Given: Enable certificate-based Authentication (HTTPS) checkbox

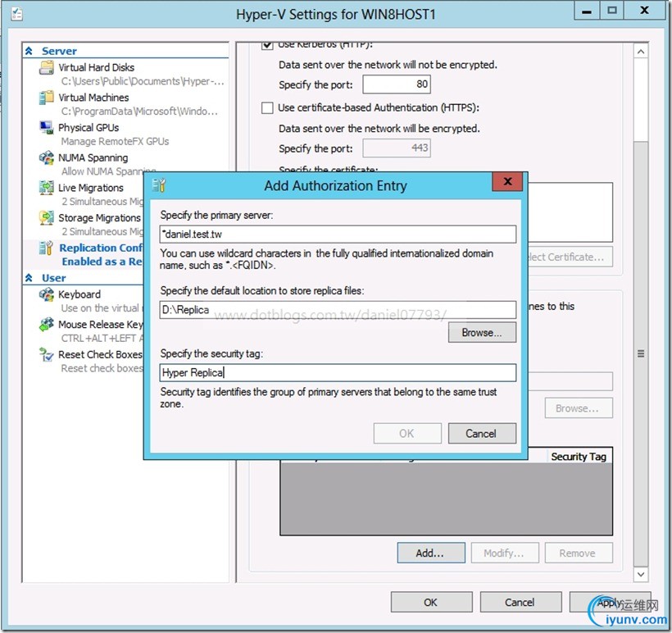Looking at the screenshot, I should [x=267, y=107].
